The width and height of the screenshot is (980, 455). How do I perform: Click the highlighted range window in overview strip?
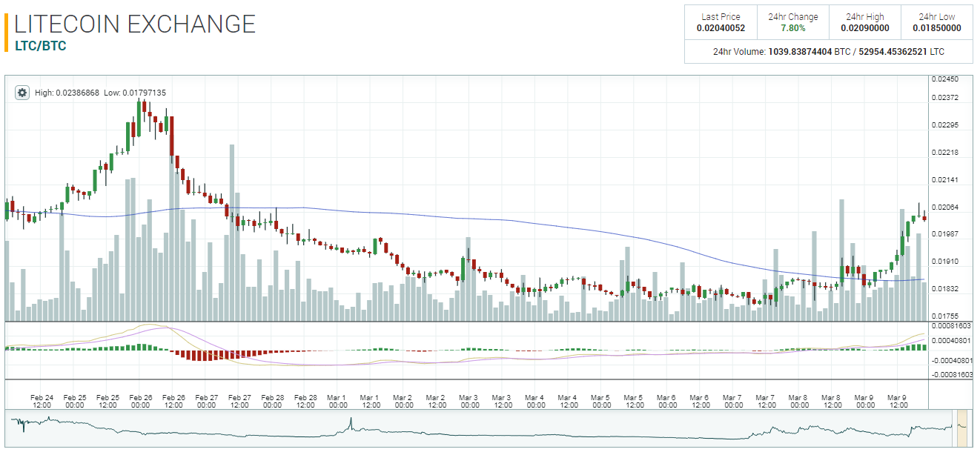962,428
